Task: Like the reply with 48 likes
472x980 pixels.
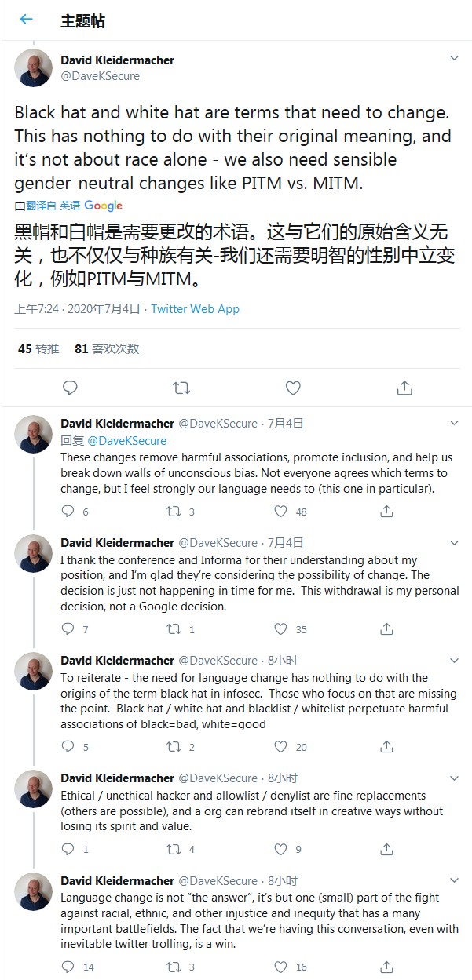Action: tap(280, 512)
